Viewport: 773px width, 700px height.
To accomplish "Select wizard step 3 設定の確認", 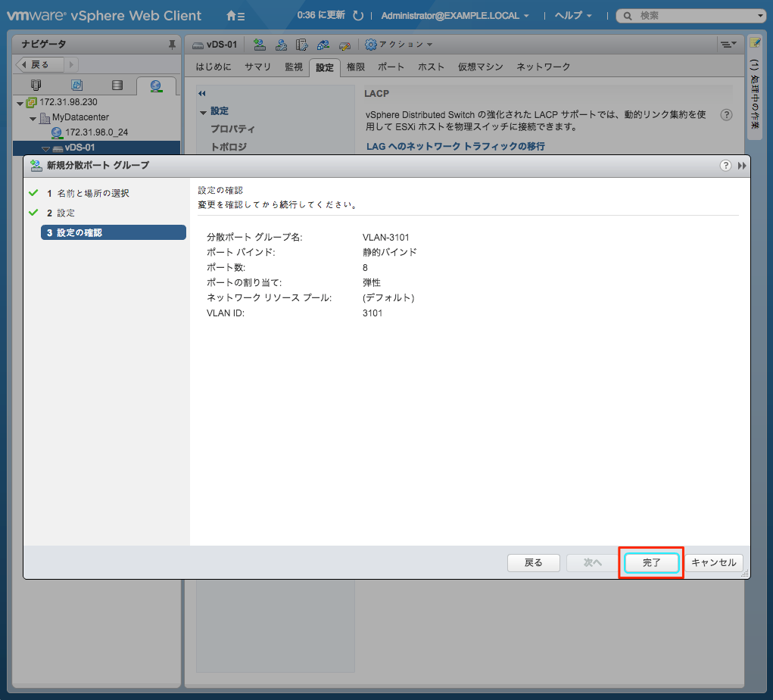I will click(x=114, y=232).
